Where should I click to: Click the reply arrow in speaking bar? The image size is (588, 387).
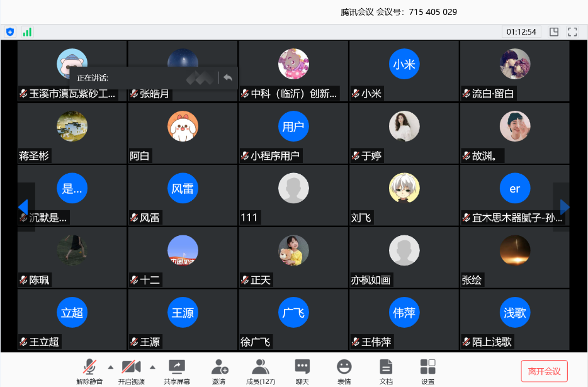[x=228, y=77]
